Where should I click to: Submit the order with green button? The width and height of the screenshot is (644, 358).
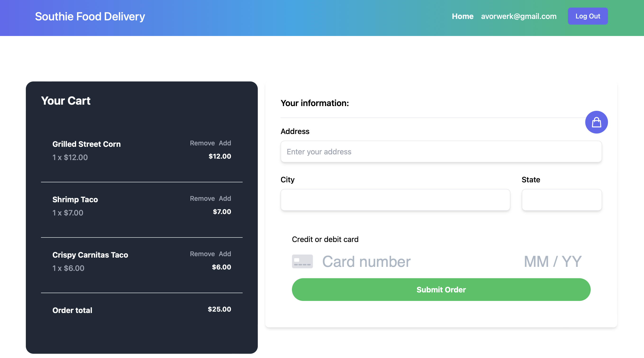click(x=441, y=290)
